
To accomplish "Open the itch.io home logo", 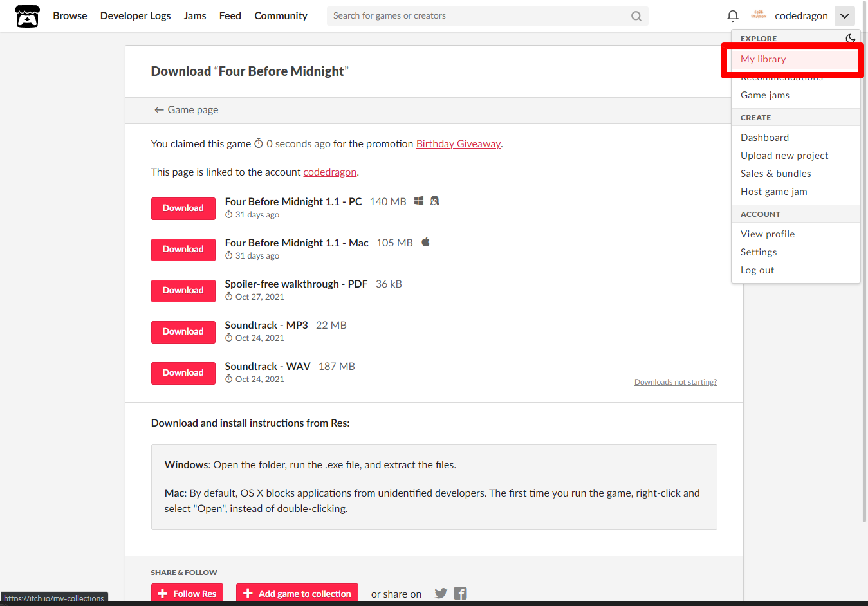I will [27, 16].
